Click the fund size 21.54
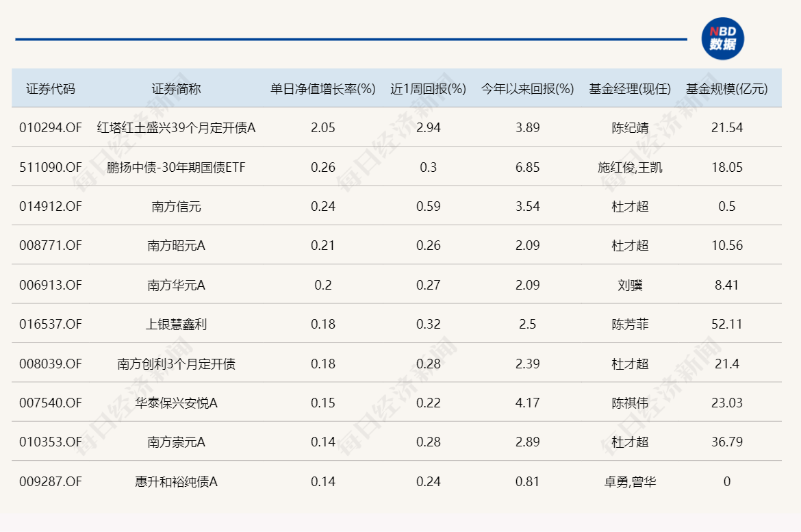Image resolution: width=801 pixels, height=532 pixels. tap(727, 128)
